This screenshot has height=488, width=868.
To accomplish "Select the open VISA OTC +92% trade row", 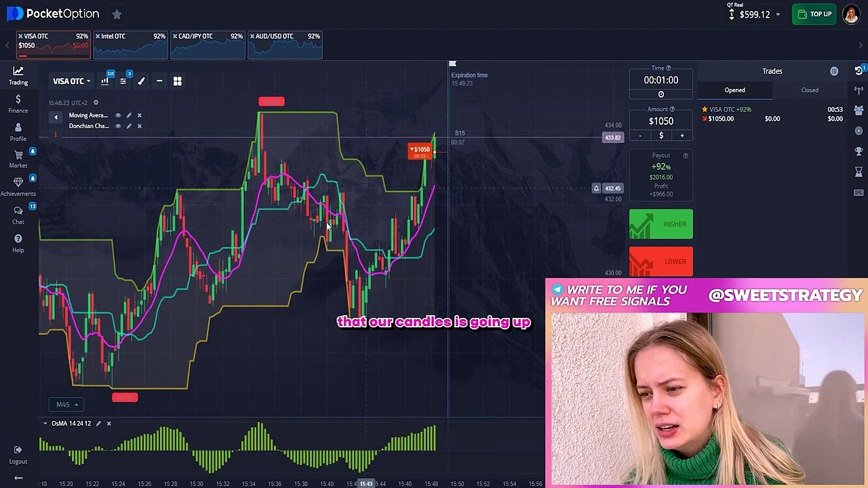I will point(772,114).
